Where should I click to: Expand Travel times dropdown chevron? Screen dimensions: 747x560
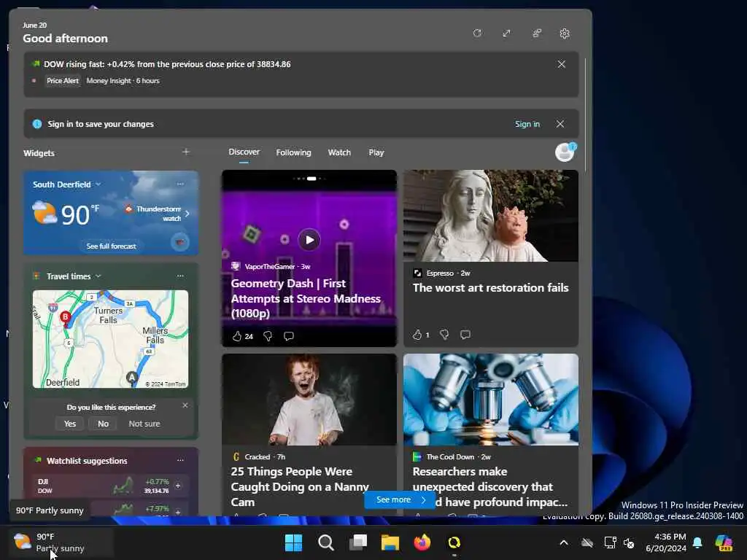pyautogui.click(x=98, y=276)
